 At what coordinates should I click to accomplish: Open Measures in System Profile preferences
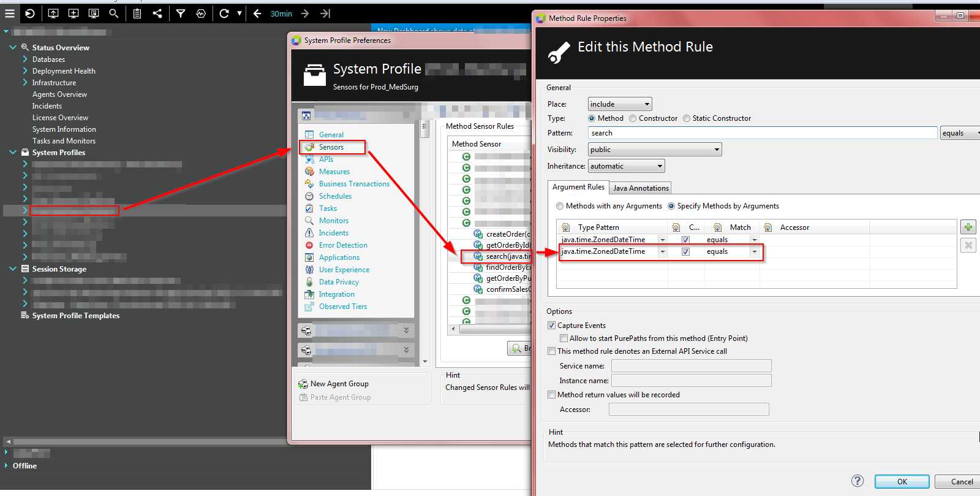pyautogui.click(x=334, y=172)
